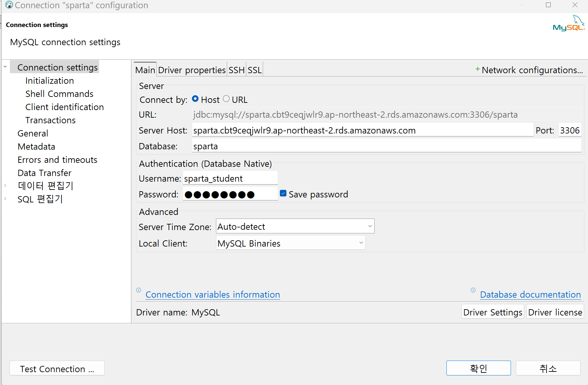Click the Driver license button
588x385 pixels.
[x=555, y=312]
